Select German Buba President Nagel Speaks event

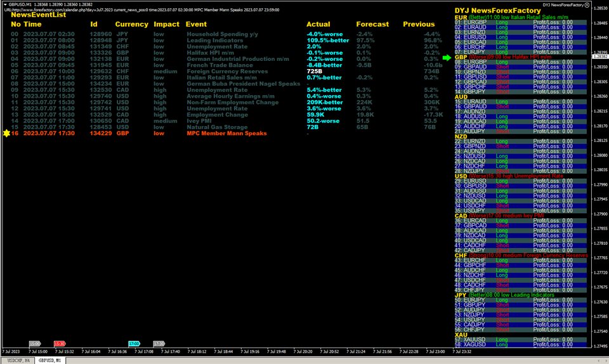243,84
